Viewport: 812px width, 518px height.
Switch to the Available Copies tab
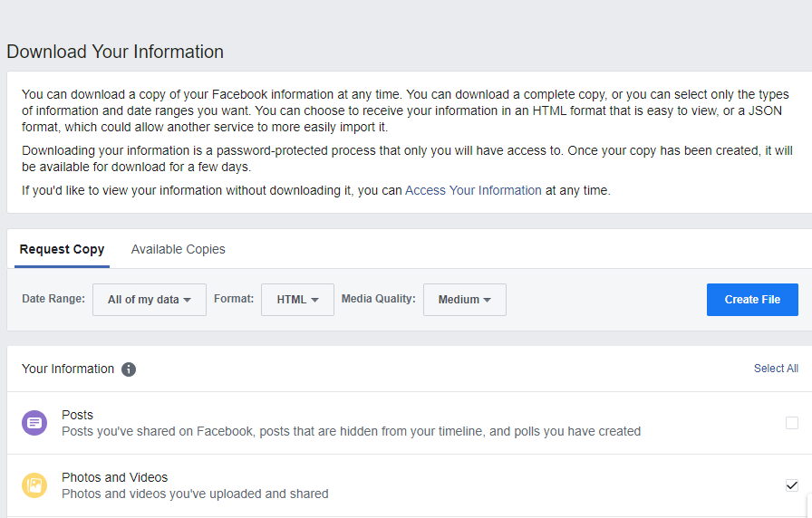[178, 249]
